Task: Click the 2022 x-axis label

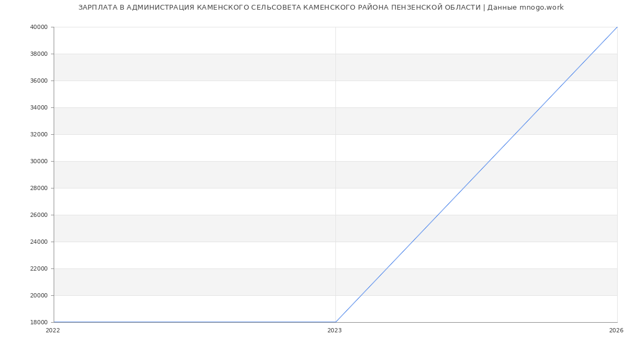Action: coord(53,331)
